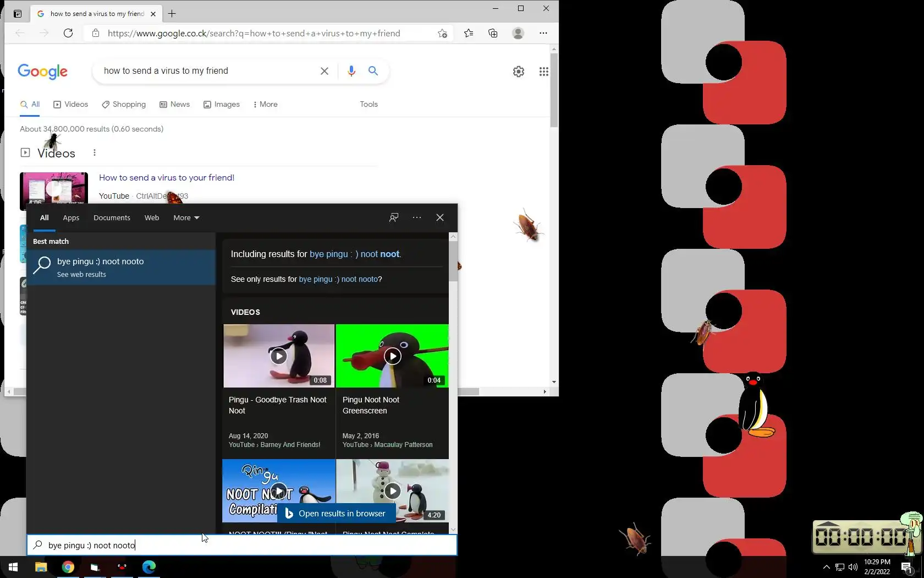Click the Windows search results scrollbar
This screenshot has height=578, width=924.
click(x=453, y=261)
